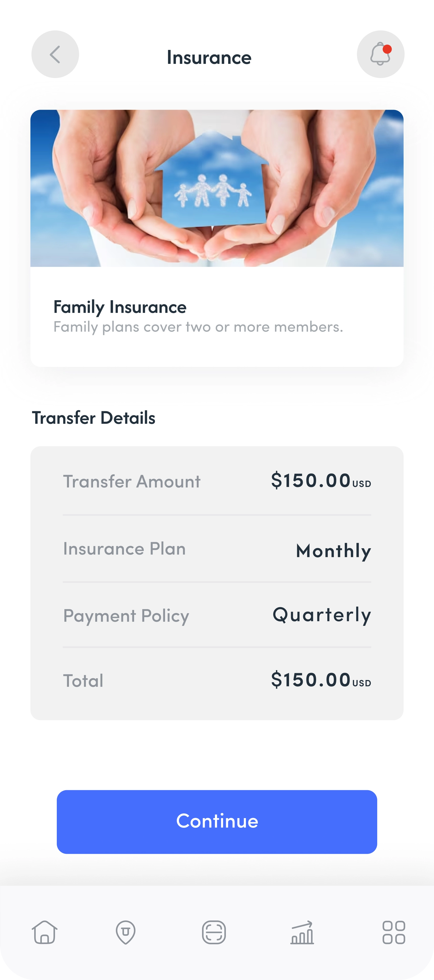Click the Transfer Amount label
Screen dimensions: 434x980
point(132,482)
